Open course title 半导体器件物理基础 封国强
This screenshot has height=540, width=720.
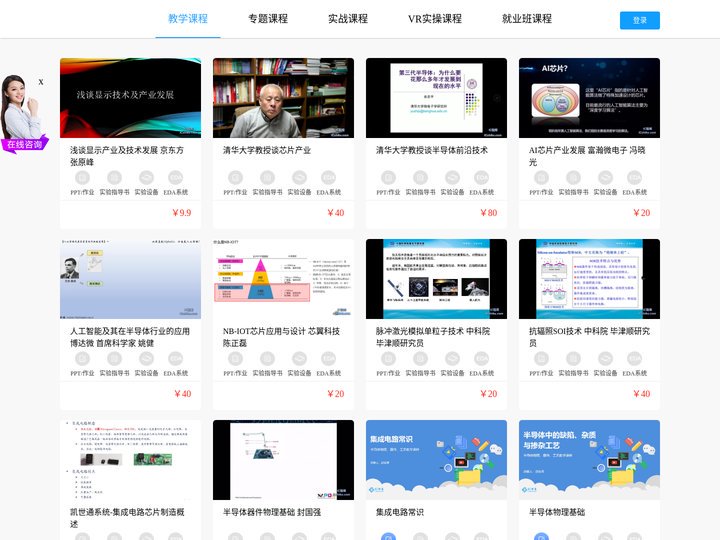(272, 512)
